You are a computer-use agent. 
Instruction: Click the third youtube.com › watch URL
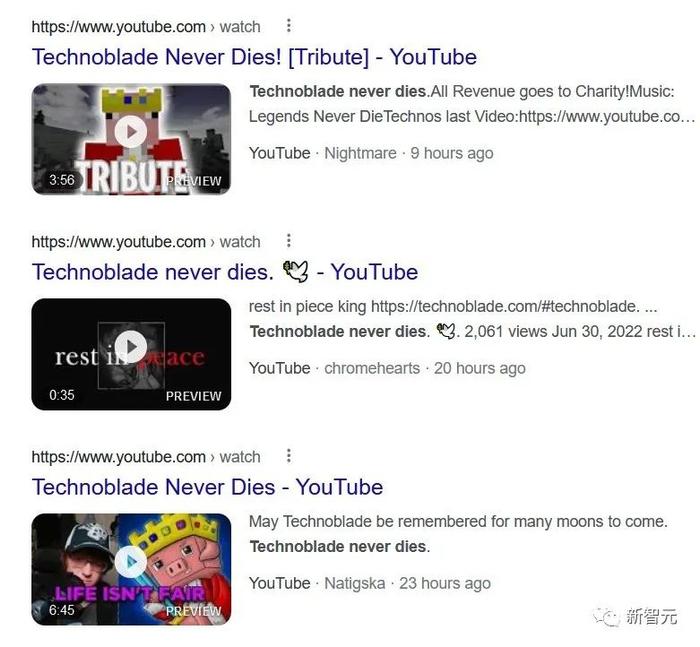146,457
